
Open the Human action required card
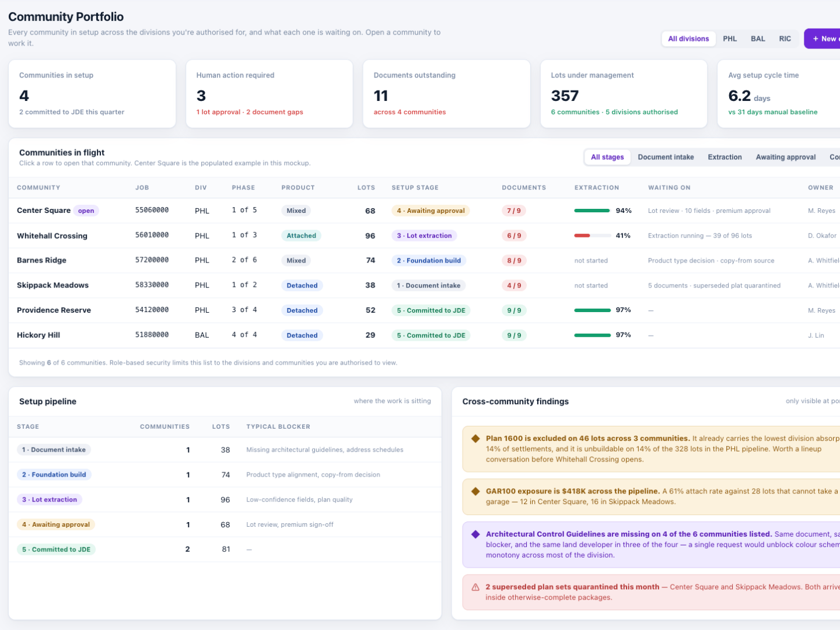269,94
